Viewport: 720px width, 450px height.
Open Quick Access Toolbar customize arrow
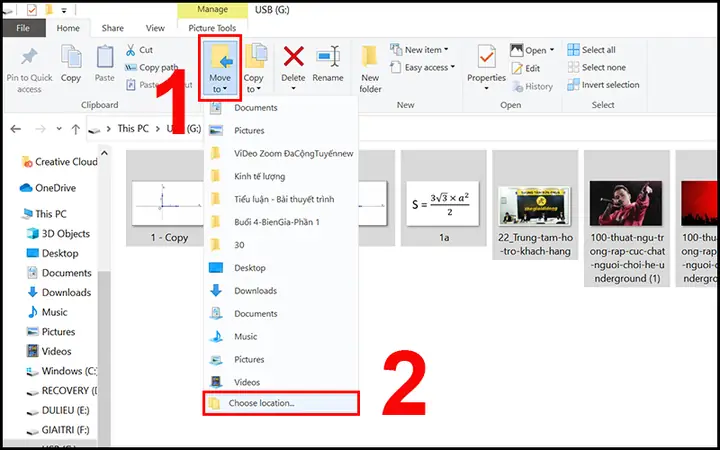click(x=64, y=10)
